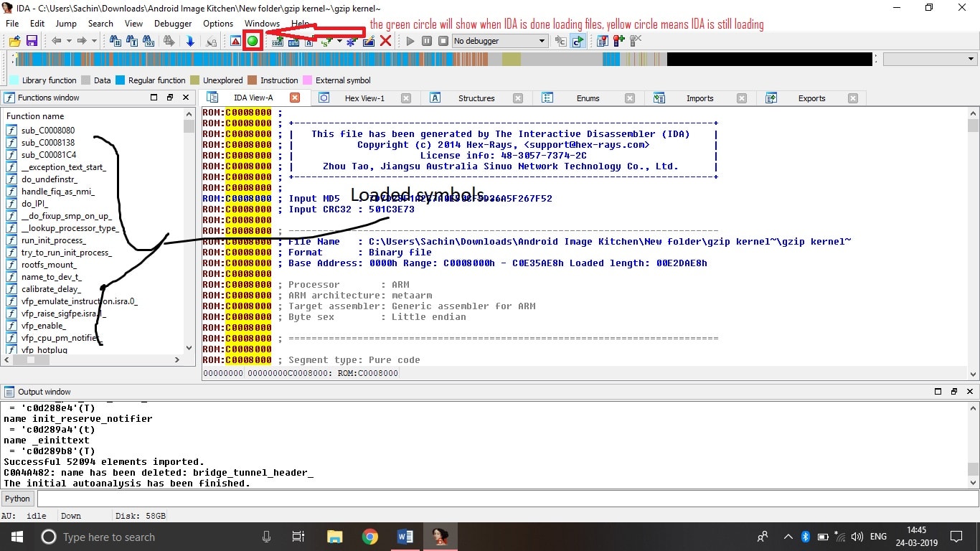Select the Make Data toolbar icon
The image size is (980, 551).
[293, 41]
